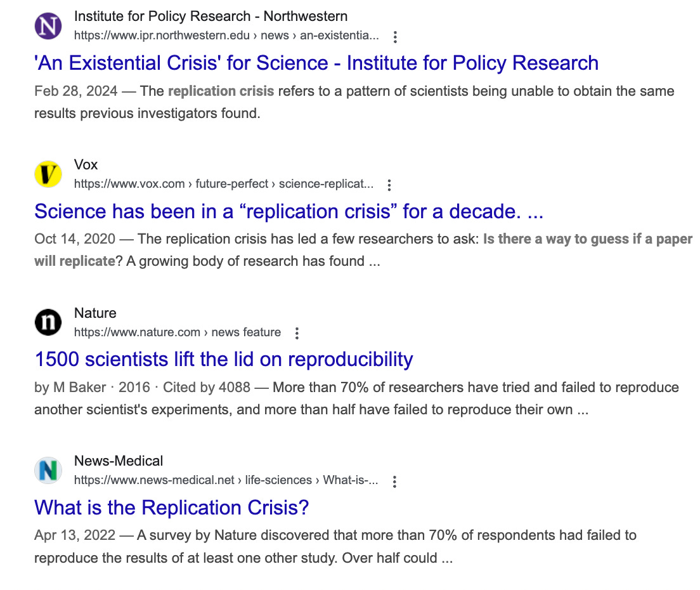Screen dimensions: 700x590
Task: Click the Institute for Policy Research site name
Action: tap(211, 16)
